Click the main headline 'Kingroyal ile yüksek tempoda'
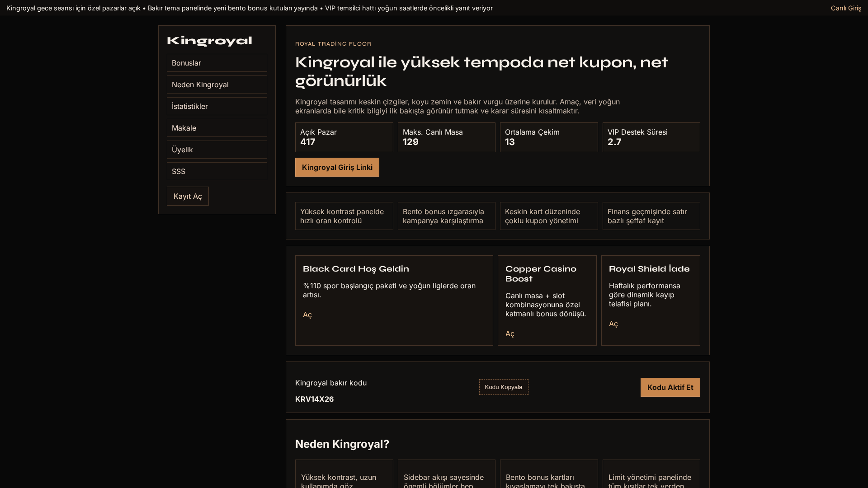This screenshot has height=488, width=868. pyautogui.click(x=481, y=71)
